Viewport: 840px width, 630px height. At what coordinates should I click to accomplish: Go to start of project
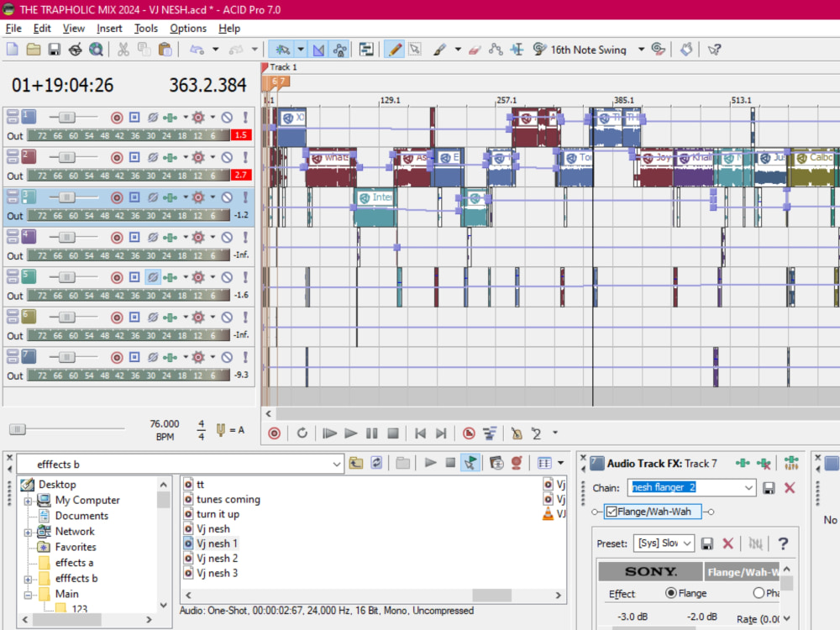click(x=421, y=433)
